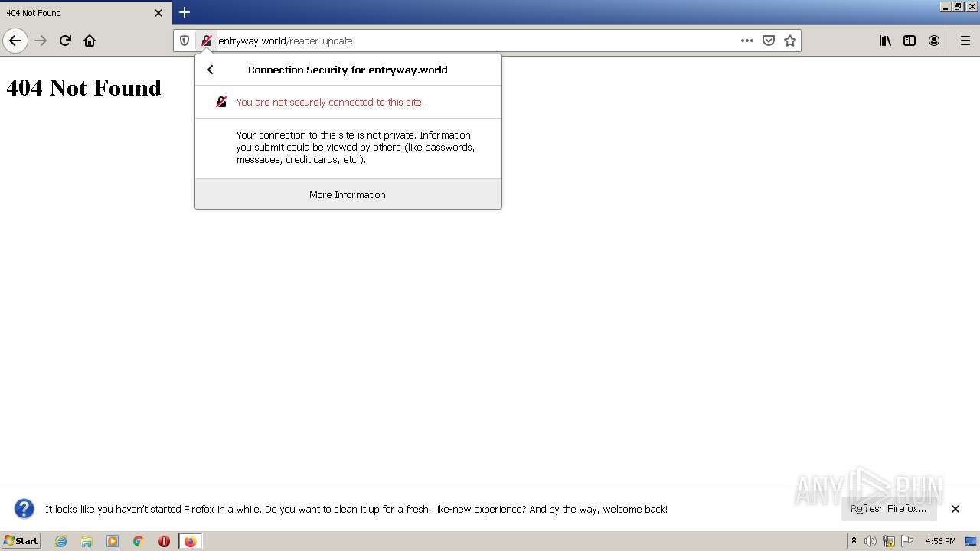Viewport: 980px width, 551px height.
Task: Open Windows Explorer folder from taskbar
Action: 87,541
